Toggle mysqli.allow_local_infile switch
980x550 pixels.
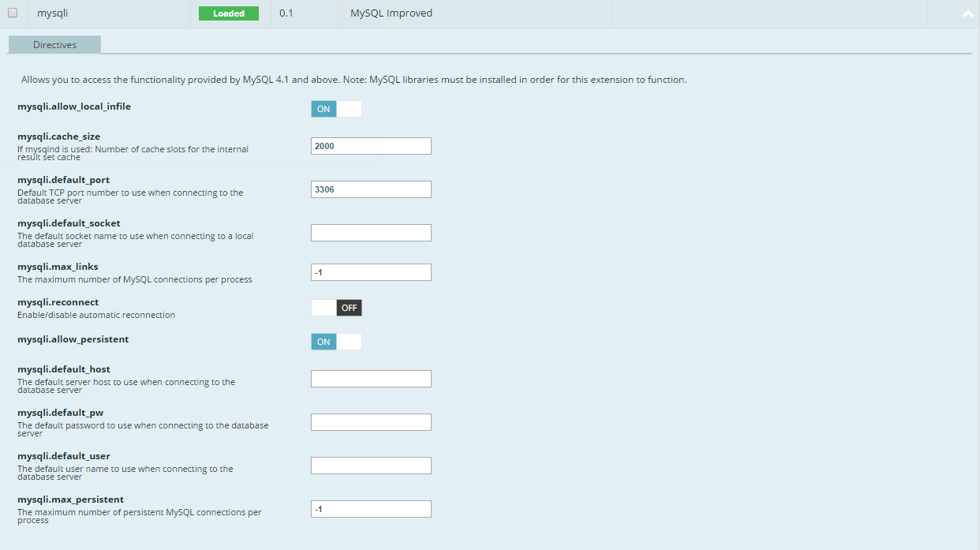pyautogui.click(x=336, y=109)
